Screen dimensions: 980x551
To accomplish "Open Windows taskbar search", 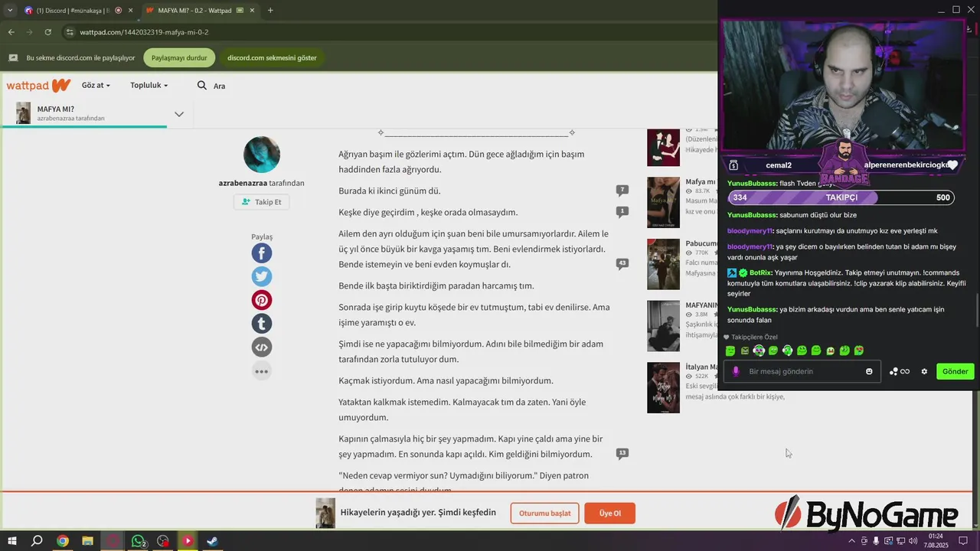I will (37, 541).
